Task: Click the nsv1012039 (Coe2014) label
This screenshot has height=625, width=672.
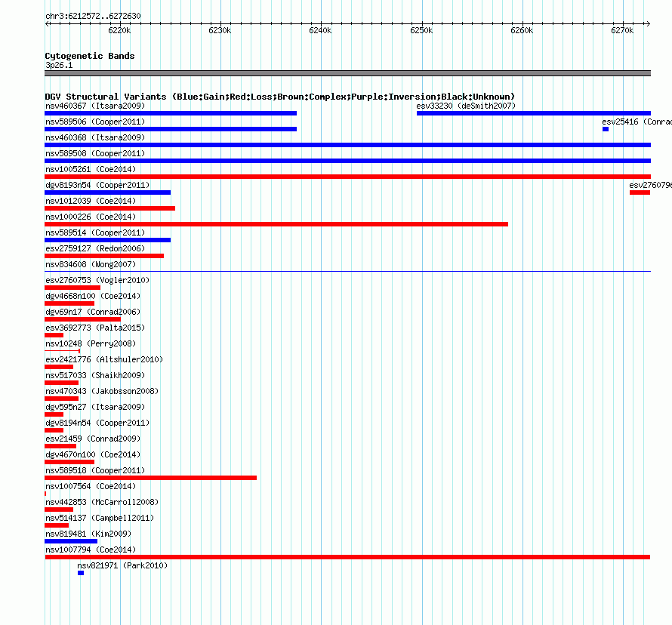Action: 91,201
